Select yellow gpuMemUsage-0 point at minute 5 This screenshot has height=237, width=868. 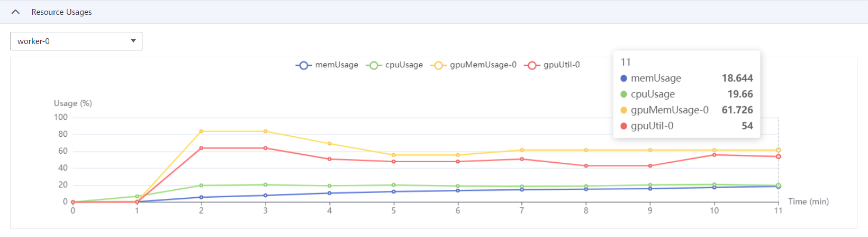(393, 155)
